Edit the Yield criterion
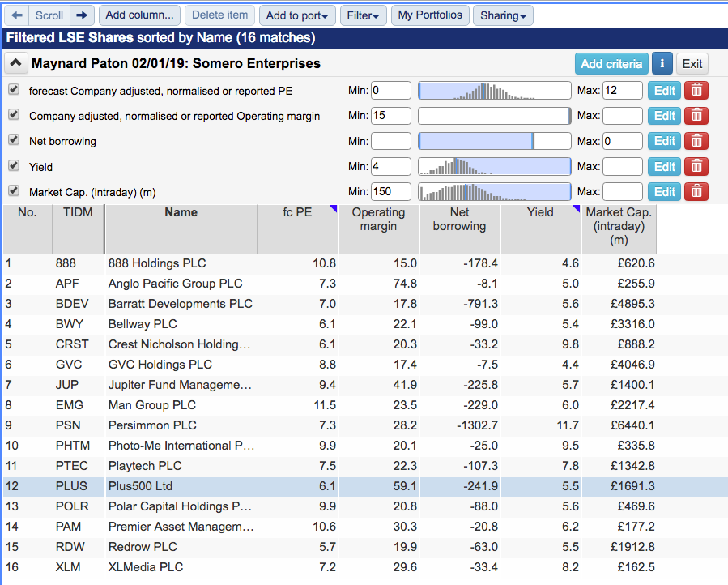This screenshot has width=728, height=585. coord(664,166)
